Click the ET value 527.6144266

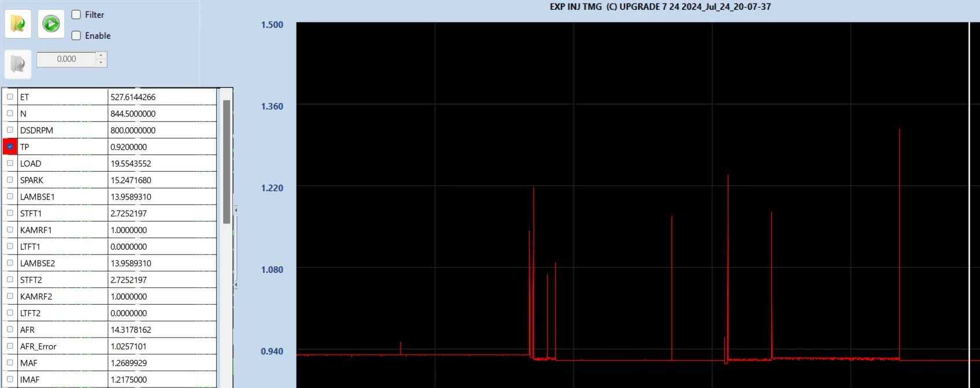click(133, 97)
